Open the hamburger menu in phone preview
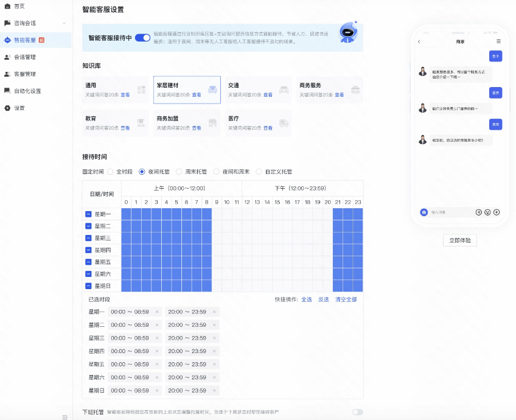 coord(498,41)
